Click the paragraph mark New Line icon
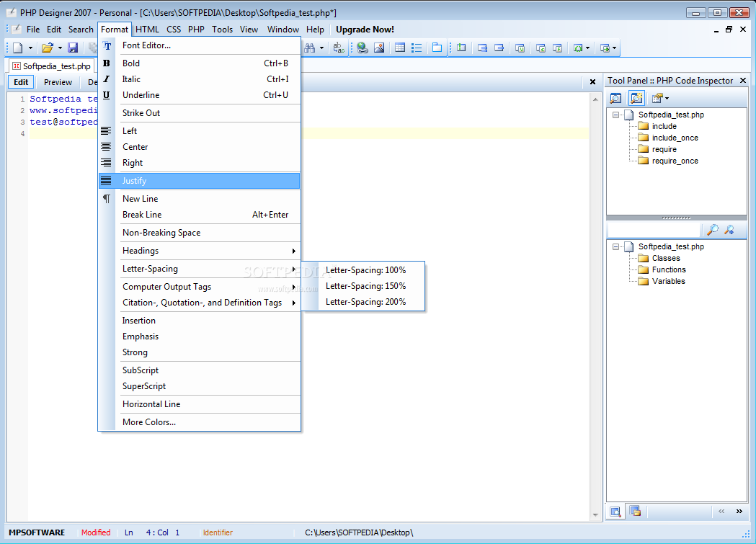The height and width of the screenshot is (544, 756). click(x=107, y=199)
